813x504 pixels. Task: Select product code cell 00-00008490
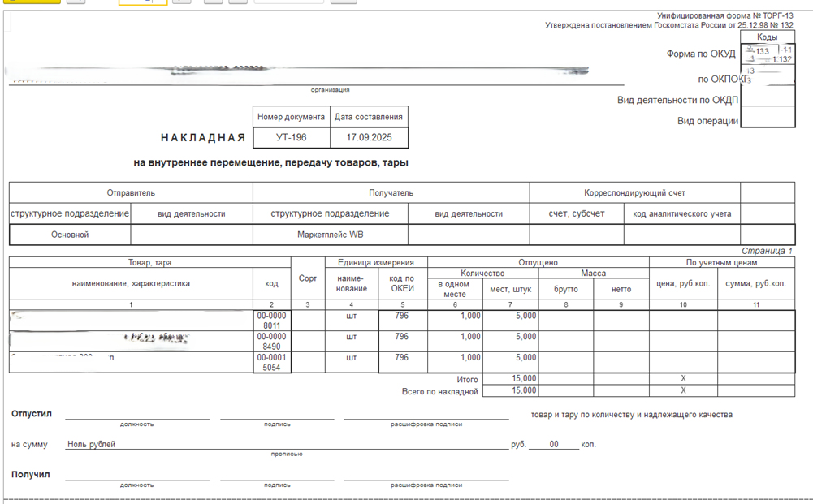pos(272,342)
